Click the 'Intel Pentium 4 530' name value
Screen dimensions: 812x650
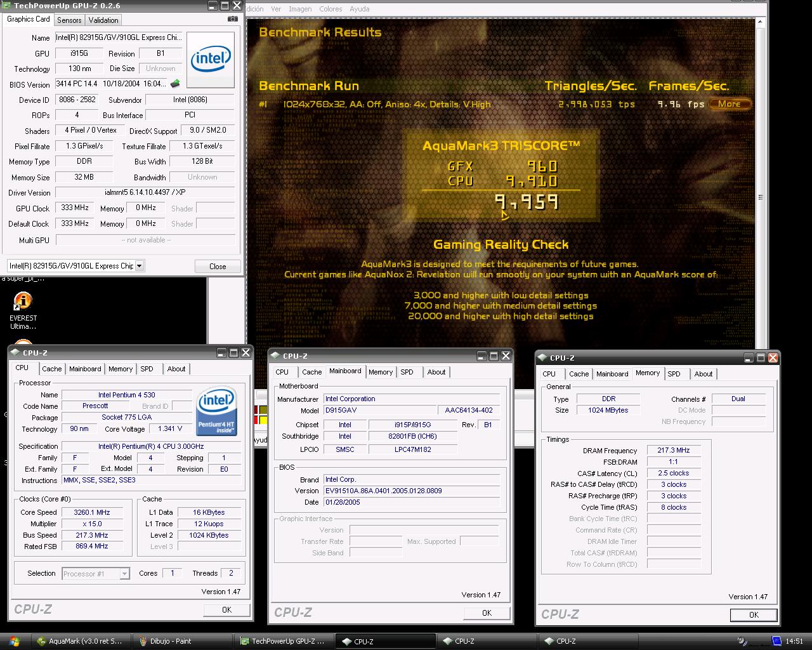pyautogui.click(x=126, y=395)
